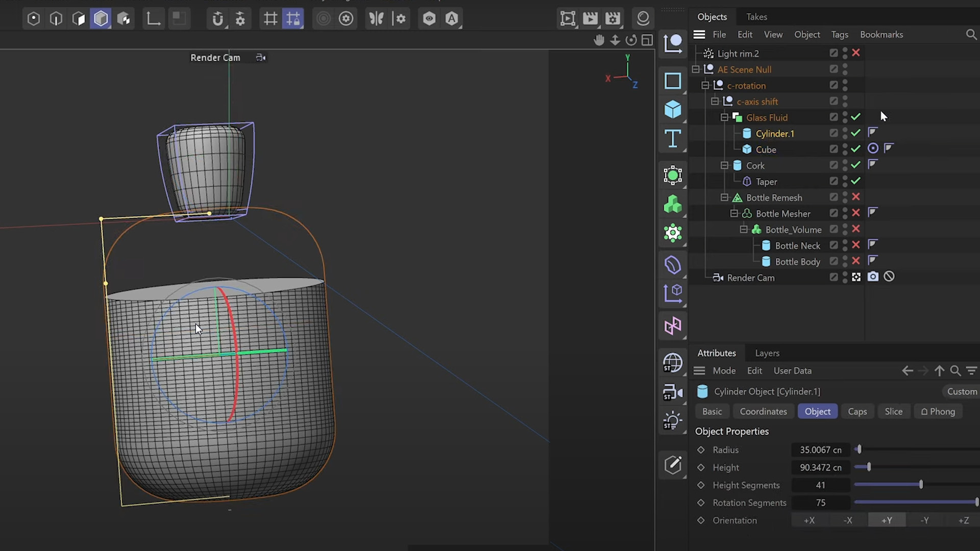
Task: Click the Rectangle spline tool icon
Action: [673, 81]
